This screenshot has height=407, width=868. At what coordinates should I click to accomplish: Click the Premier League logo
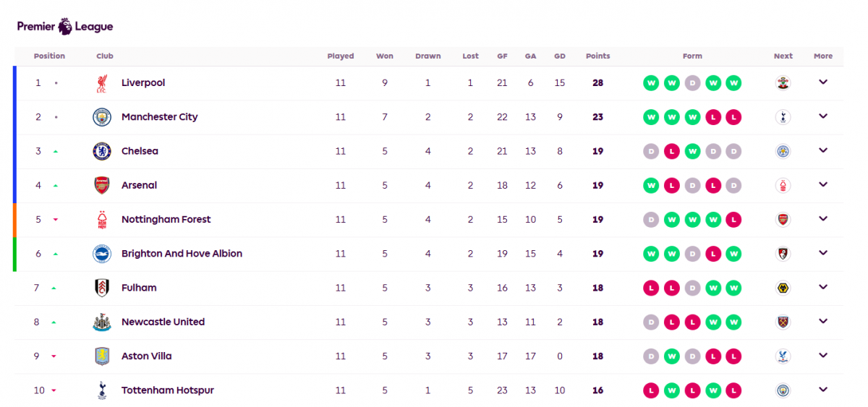(x=65, y=27)
